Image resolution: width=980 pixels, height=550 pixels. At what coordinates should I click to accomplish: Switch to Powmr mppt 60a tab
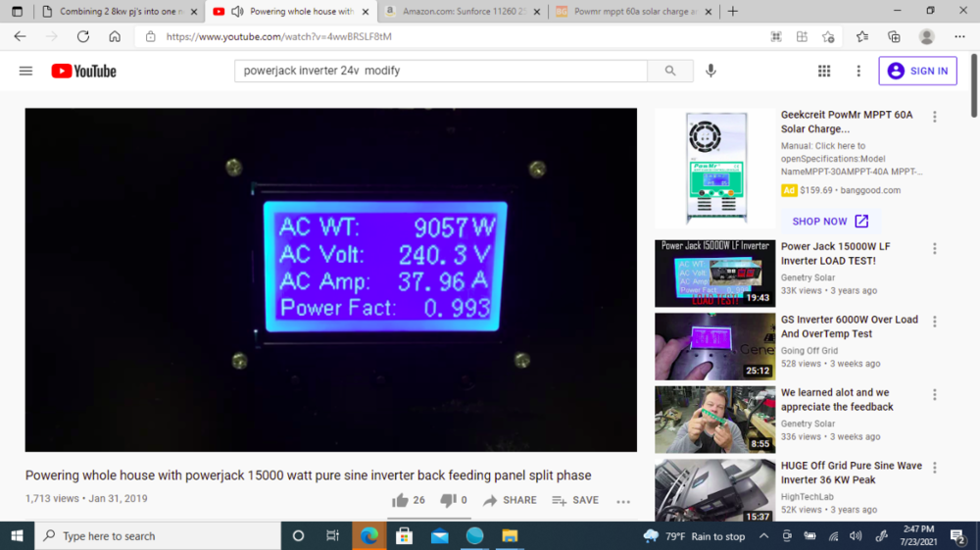632,11
